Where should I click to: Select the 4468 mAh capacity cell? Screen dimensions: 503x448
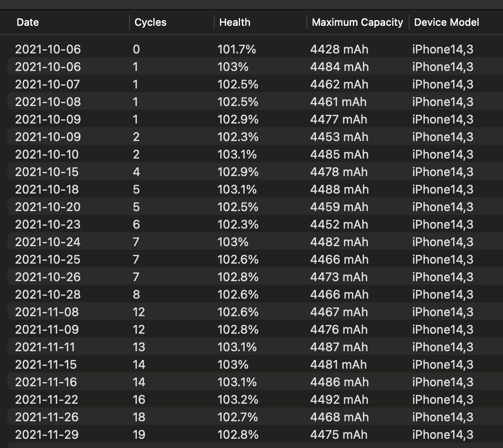(339, 417)
